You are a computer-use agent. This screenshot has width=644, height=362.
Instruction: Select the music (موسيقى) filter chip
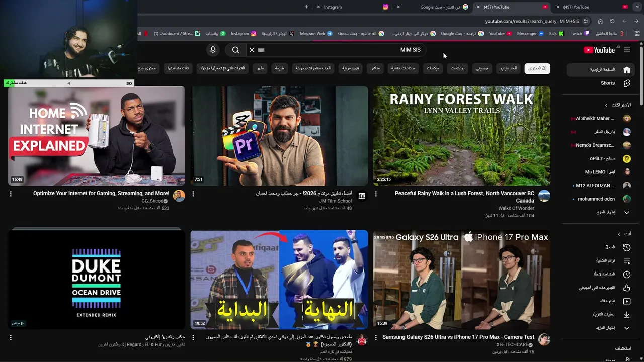[x=482, y=68]
